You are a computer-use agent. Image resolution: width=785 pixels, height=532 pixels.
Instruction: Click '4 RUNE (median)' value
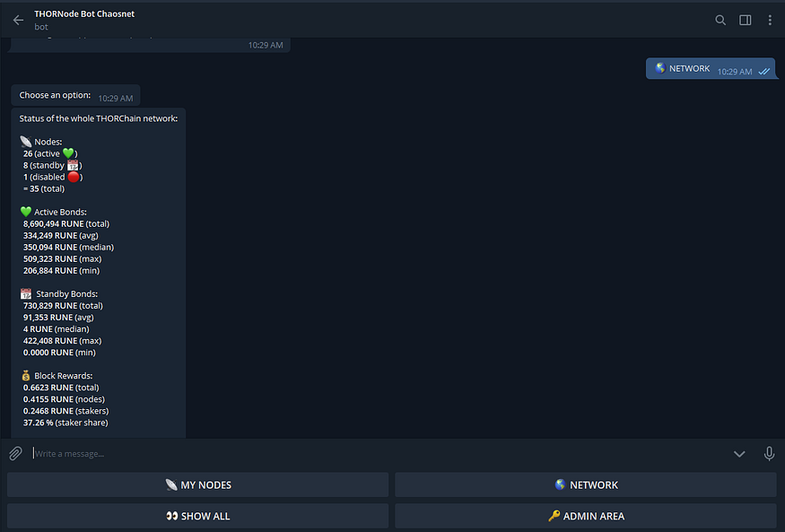pyautogui.click(x=56, y=329)
